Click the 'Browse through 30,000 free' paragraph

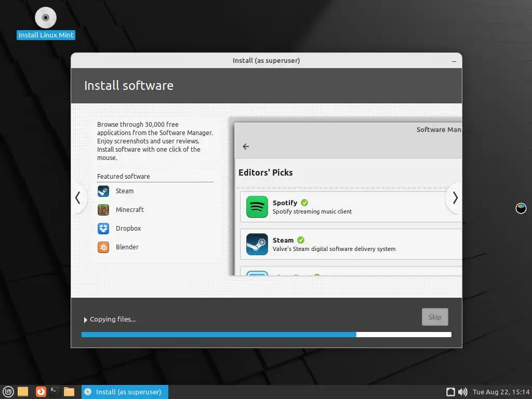pyautogui.click(x=155, y=141)
